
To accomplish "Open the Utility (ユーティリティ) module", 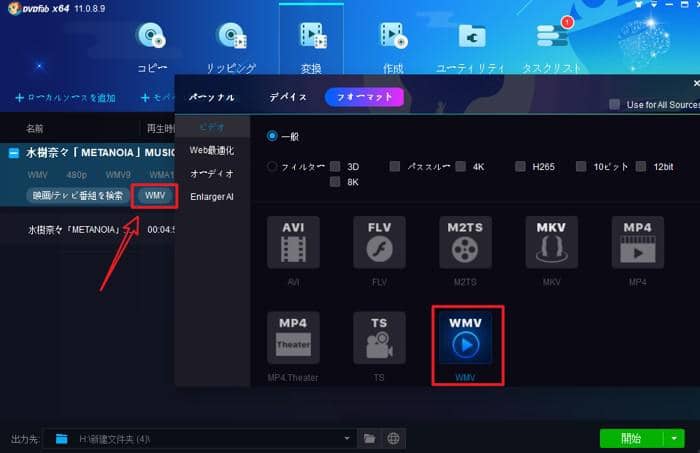I will pyautogui.click(x=470, y=47).
